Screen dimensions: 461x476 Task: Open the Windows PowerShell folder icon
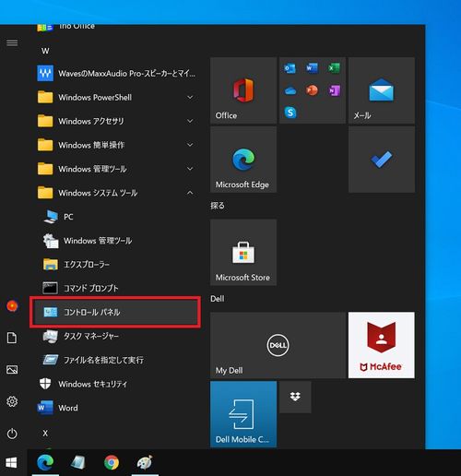(45, 97)
